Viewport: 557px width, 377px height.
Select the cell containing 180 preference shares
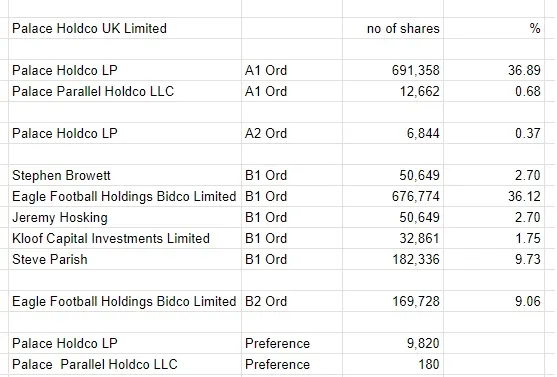(393, 364)
